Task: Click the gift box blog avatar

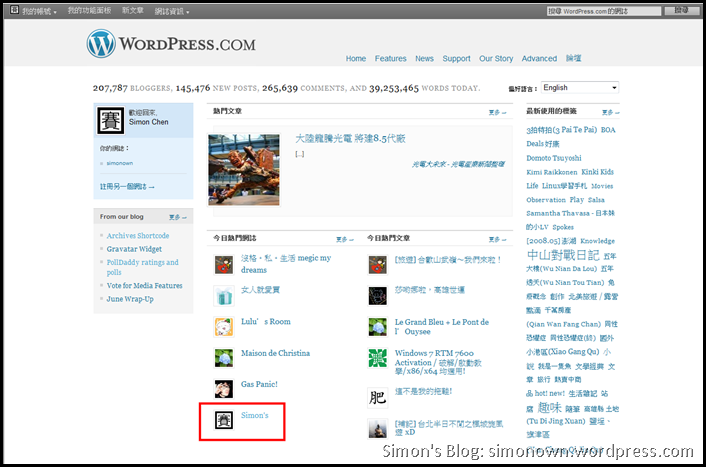Action: click(224, 296)
